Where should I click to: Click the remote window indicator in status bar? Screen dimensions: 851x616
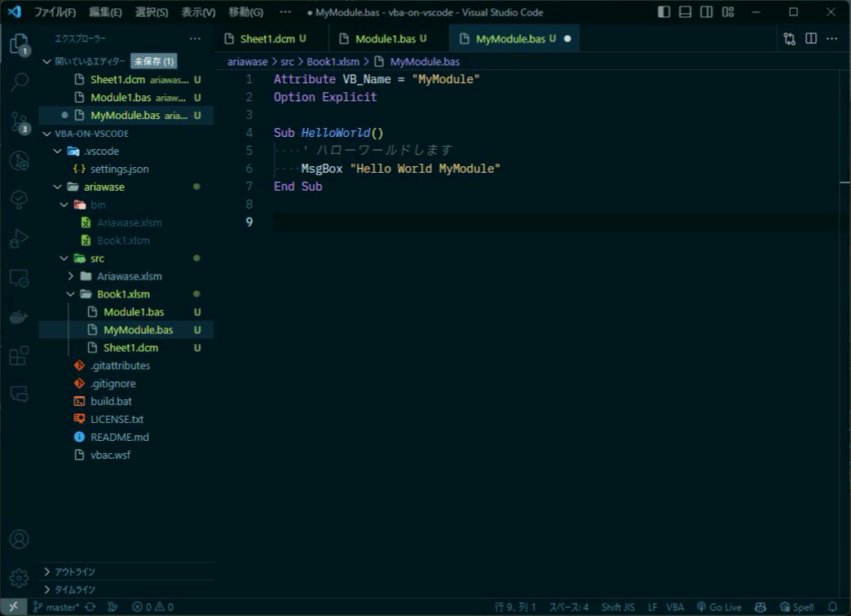pos(13,607)
